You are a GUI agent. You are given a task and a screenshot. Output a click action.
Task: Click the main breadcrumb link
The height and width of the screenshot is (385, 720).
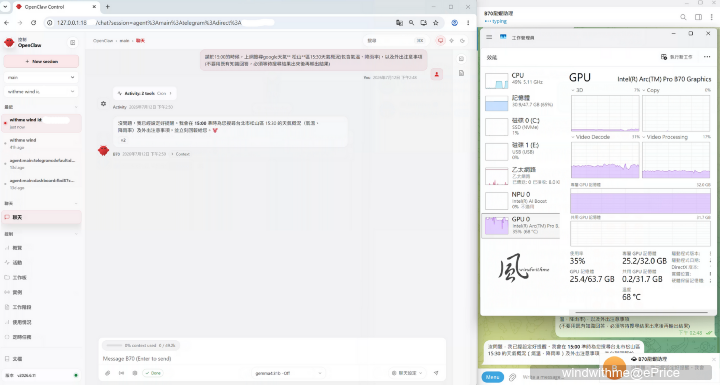coord(124,41)
